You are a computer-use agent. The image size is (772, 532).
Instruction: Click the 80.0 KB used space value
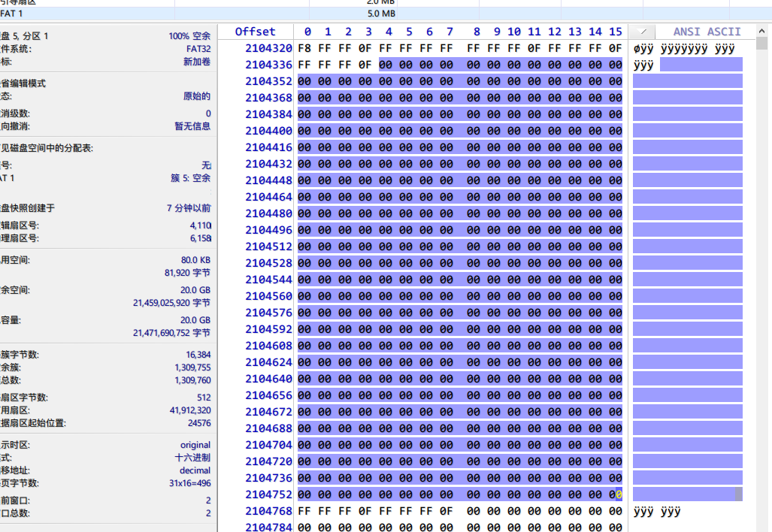pyautogui.click(x=195, y=260)
